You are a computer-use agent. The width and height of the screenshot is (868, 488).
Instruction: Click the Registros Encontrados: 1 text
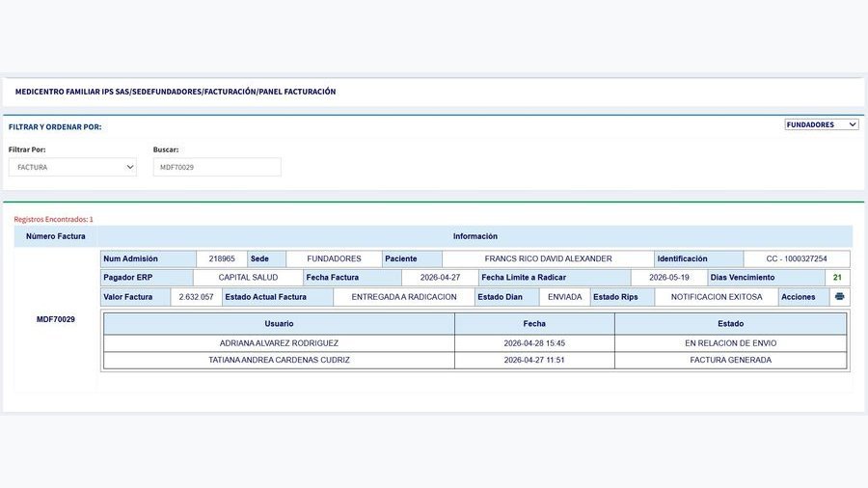pyautogui.click(x=54, y=219)
